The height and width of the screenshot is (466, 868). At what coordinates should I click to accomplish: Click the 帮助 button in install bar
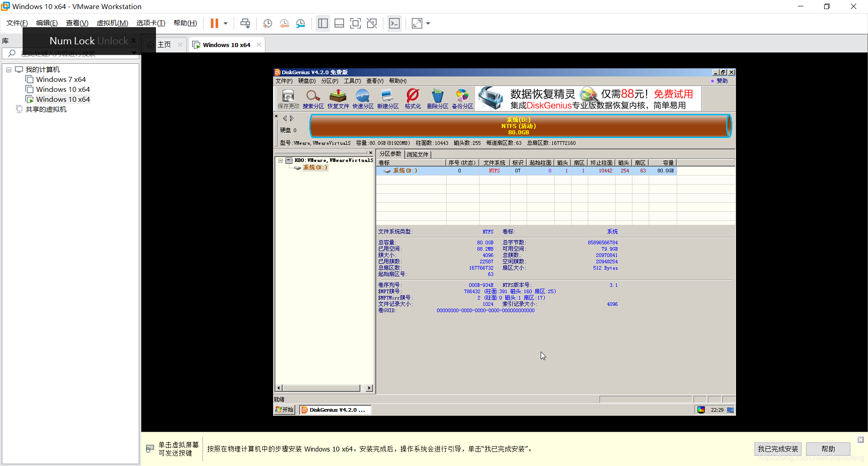[x=828, y=449]
